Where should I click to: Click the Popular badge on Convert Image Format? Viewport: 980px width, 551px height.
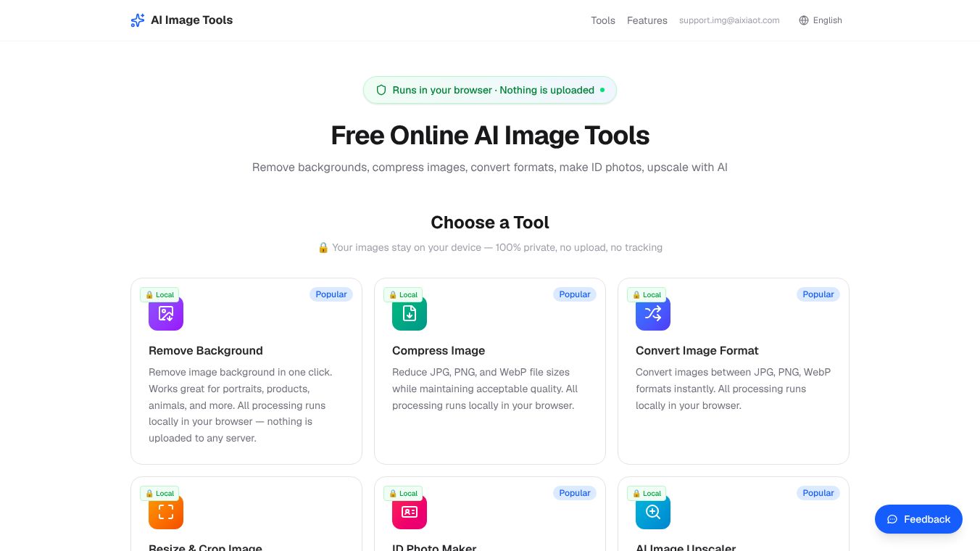click(818, 294)
